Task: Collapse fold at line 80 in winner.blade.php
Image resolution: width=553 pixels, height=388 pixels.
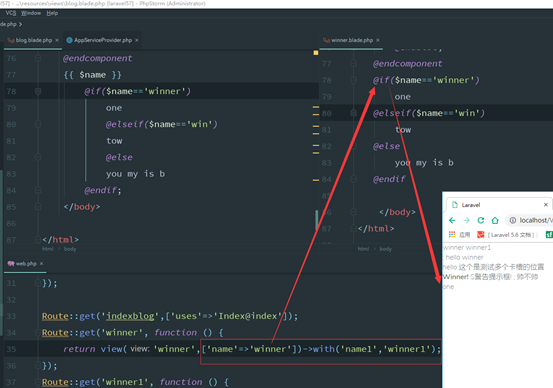Action: click(x=353, y=113)
